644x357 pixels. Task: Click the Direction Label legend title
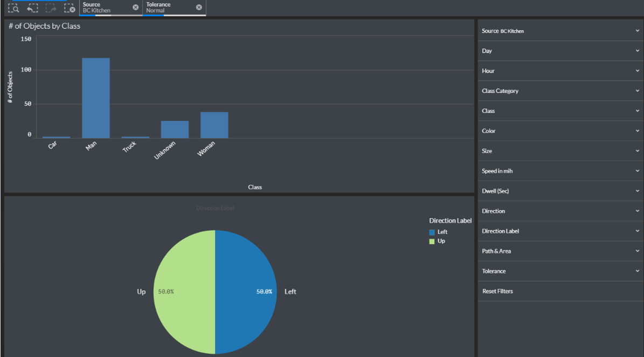pos(450,221)
